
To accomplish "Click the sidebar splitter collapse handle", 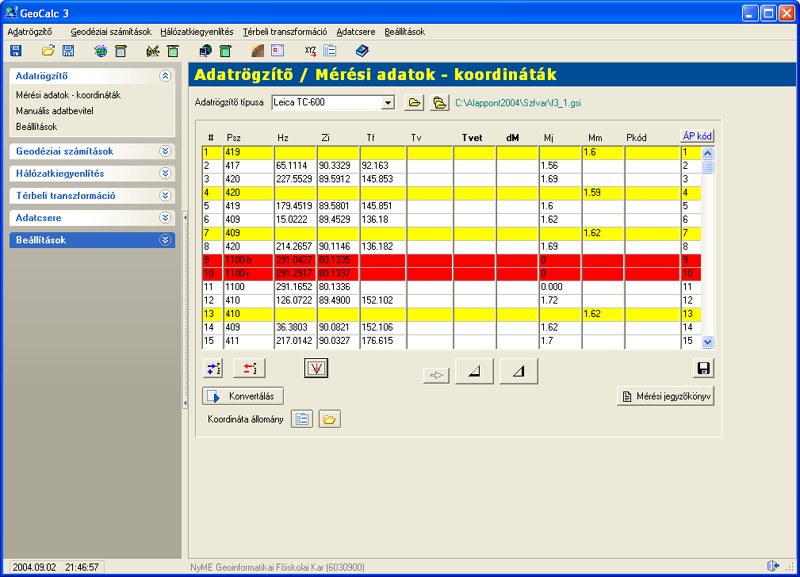I will tap(185, 310).
